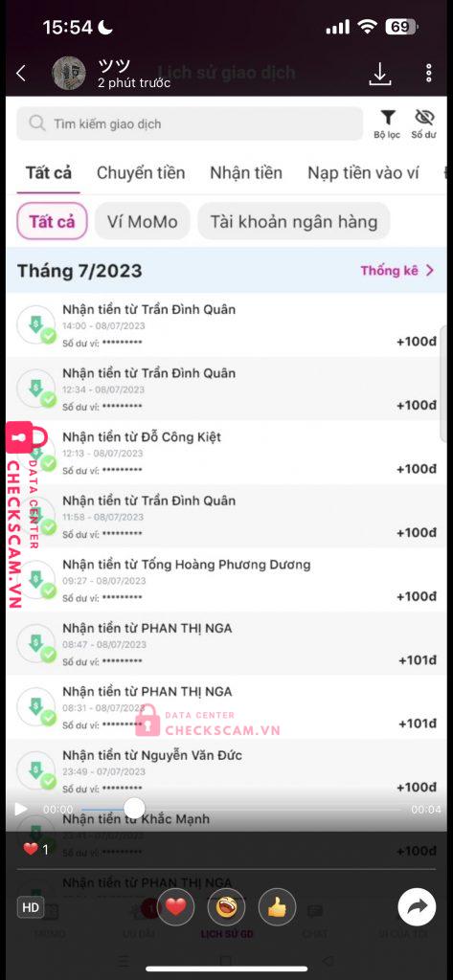
Task: Select the Ví MoMo filter chip
Action: 142,221
